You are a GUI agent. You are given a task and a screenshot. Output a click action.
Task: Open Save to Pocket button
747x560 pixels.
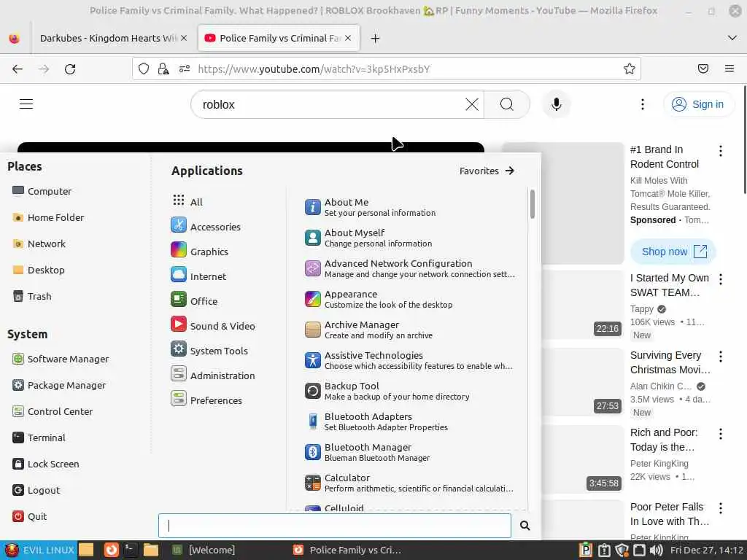coord(703,69)
